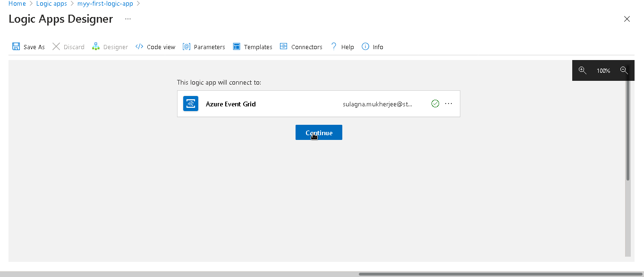The height and width of the screenshot is (277, 644).
Task: Click the green connection valid checkmark
Action: (x=435, y=104)
